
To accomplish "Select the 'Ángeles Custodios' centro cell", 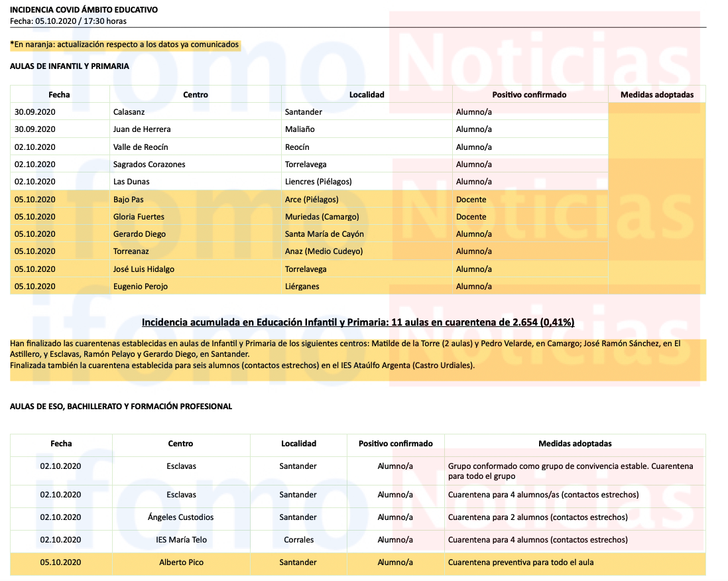I will pyautogui.click(x=180, y=517).
